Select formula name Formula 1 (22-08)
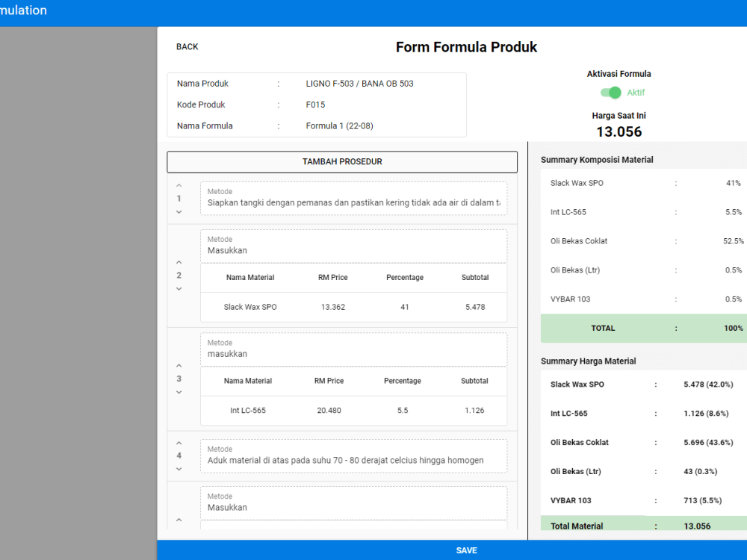This screenshot has width=747, height=560. click(x=339, y=125)
